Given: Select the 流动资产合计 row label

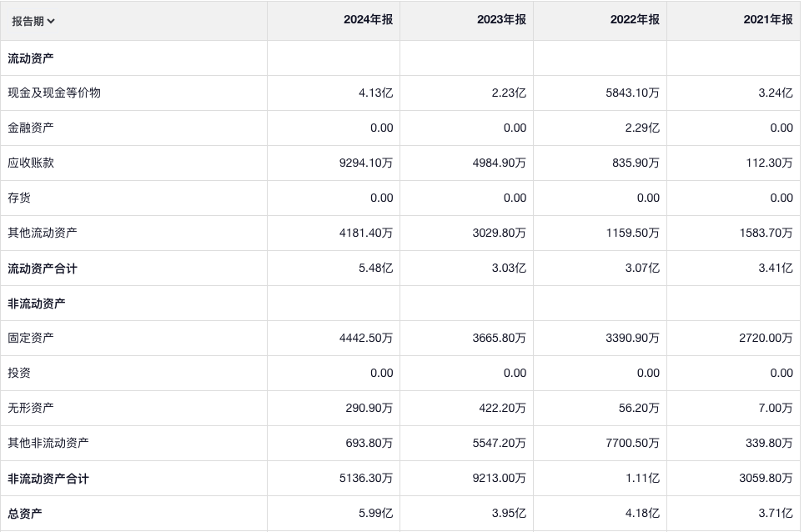Looking at the screenshot, I should (43, 269).
